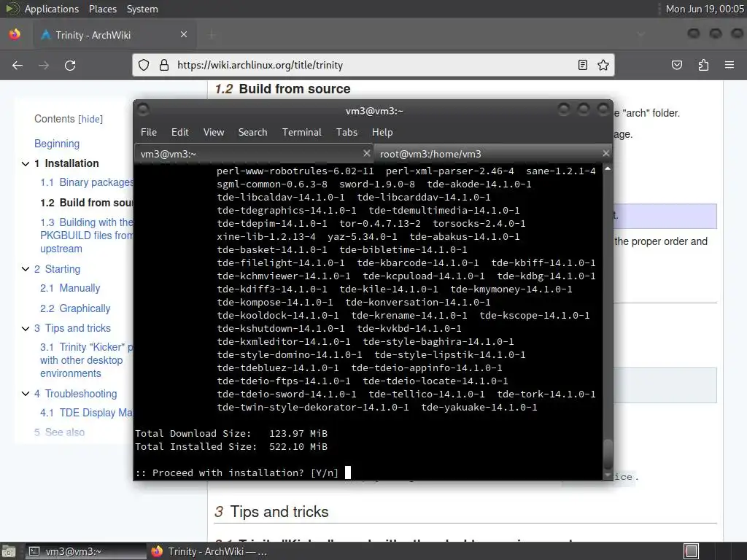Open 4.1 TDE Display Manager contents link
This screenshot has width=747, height=560.
(x=87, y=413)
